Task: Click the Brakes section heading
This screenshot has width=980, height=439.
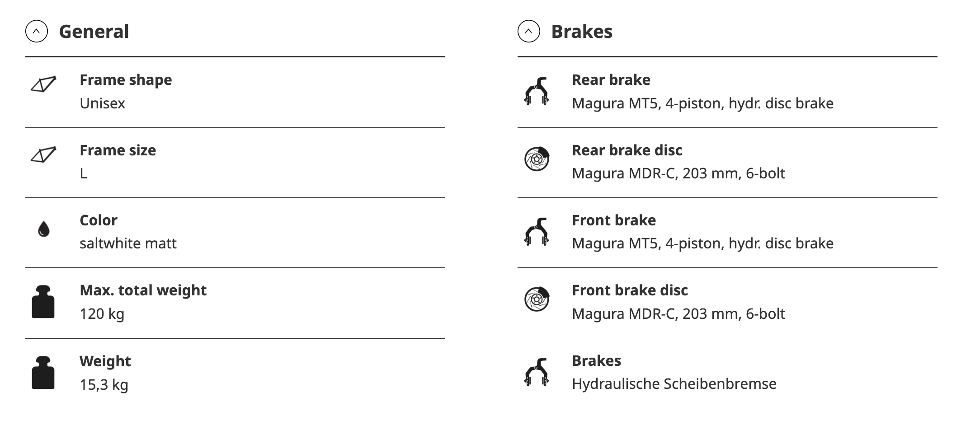Action: point(582,32)
